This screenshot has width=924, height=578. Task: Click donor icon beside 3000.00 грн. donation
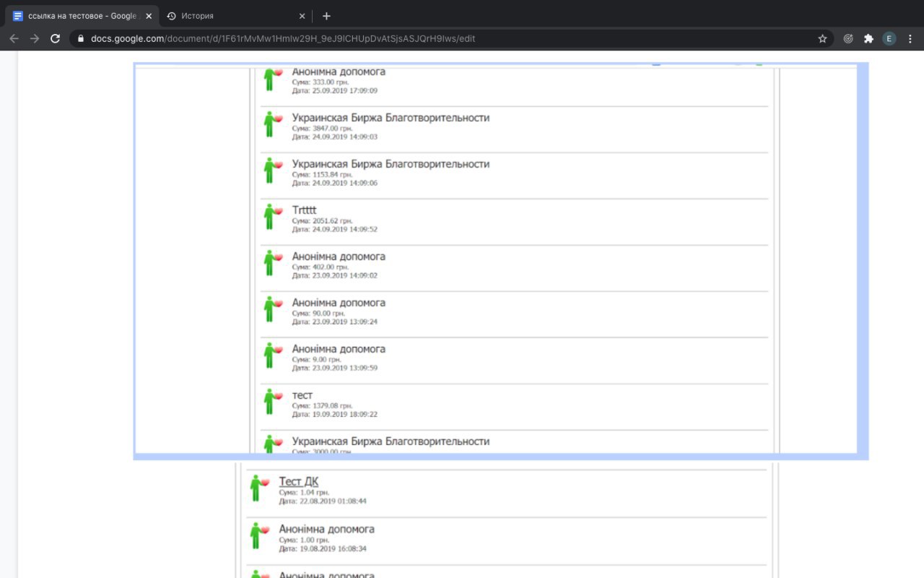pyautogui.click(x=272, y=444)
